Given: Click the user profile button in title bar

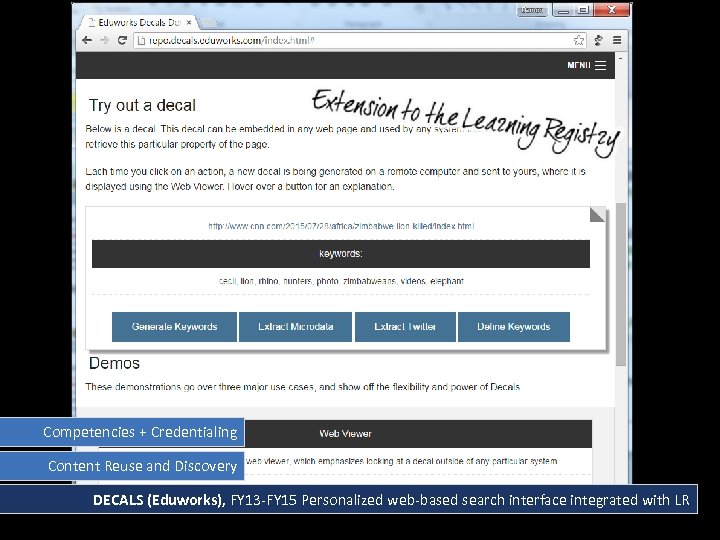Looking at the screenshot, I should 532,10.
